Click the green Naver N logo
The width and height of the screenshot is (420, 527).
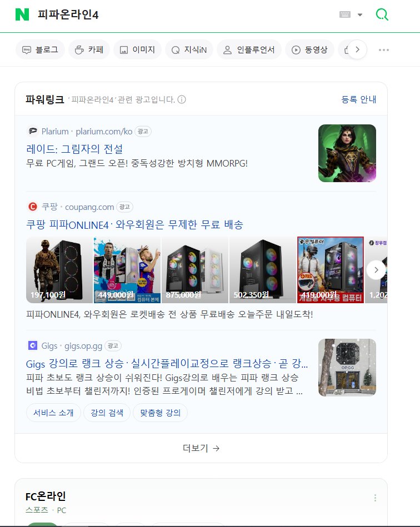(x=22, y=14)
